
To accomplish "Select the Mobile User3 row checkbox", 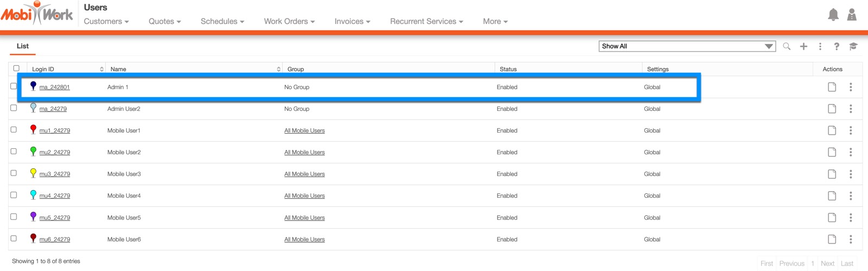I will pos(14,173).
